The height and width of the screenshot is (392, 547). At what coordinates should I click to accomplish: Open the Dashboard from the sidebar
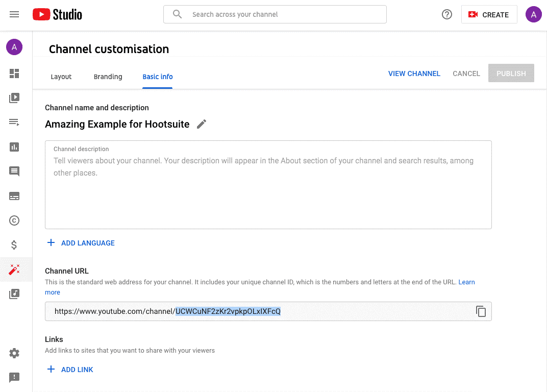(x=14, y=73)
